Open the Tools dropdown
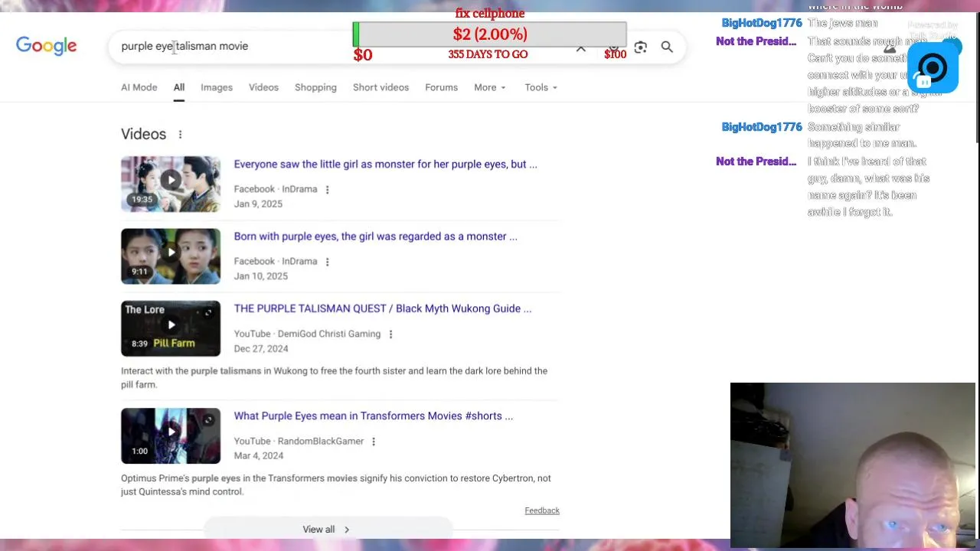Screen dimensions: 980x551 pos(541,87)
